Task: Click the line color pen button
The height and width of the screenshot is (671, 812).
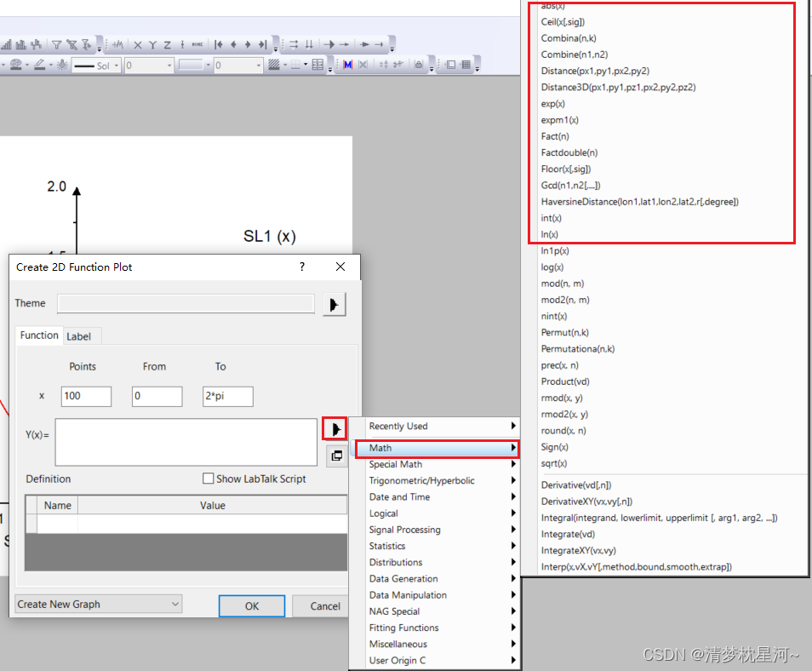Action: pyautogui.click(x=39, y=65)
